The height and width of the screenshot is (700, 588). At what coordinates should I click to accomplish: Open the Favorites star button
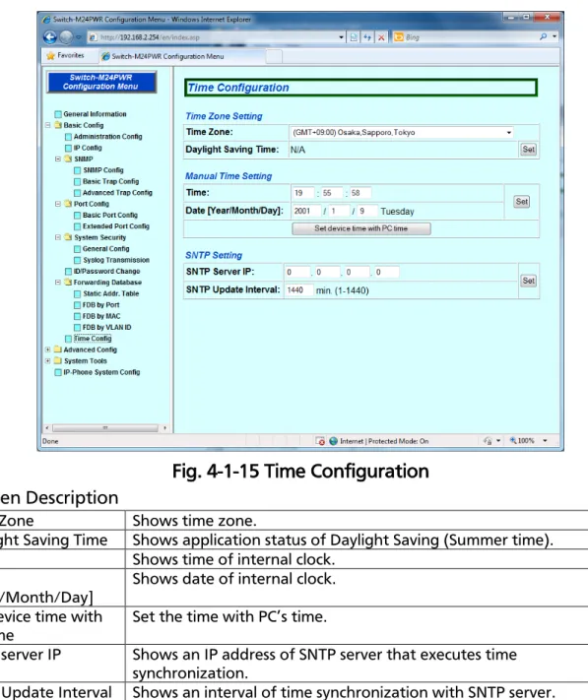[65, 55]
